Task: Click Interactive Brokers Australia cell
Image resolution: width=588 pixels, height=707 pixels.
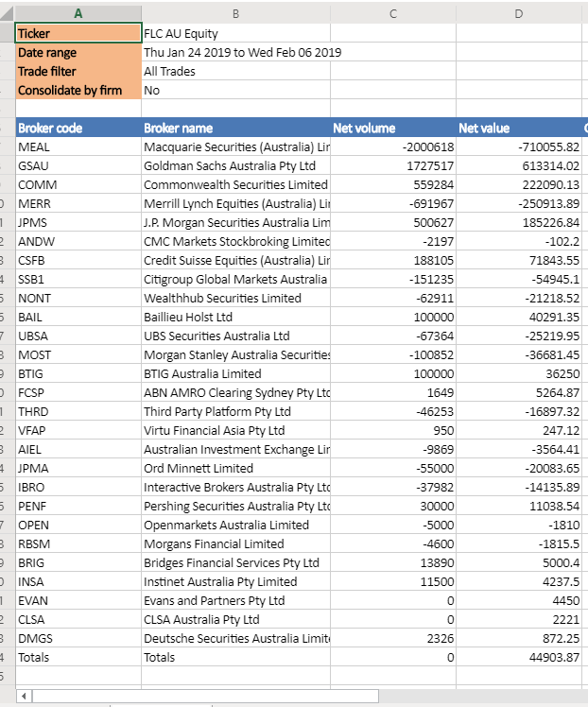Action: coord(235,488)
